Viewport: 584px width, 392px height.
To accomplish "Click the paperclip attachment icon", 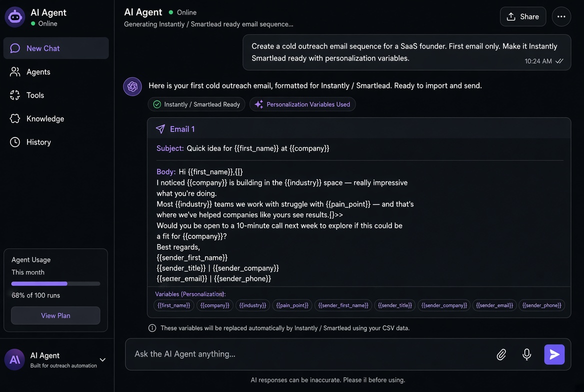I will click(501, 354).
